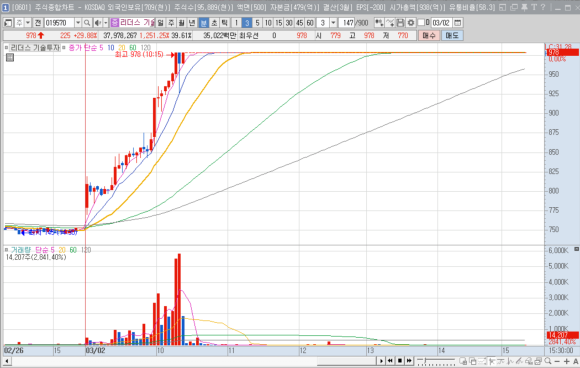Expand the stock code 019570 dropdown

[x=78, y=23]
